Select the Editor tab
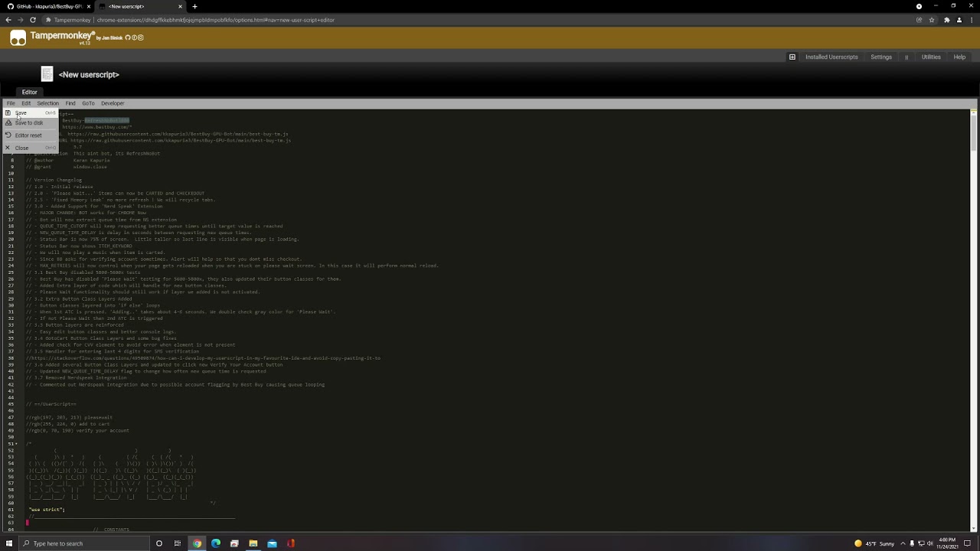This screenshot has height=551, width=980. pos(29,92)
